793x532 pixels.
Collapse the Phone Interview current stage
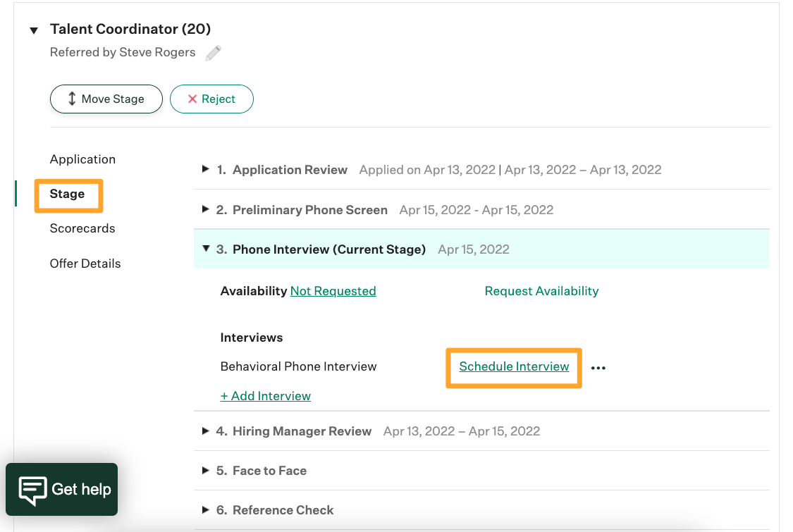tap(206, 249)
